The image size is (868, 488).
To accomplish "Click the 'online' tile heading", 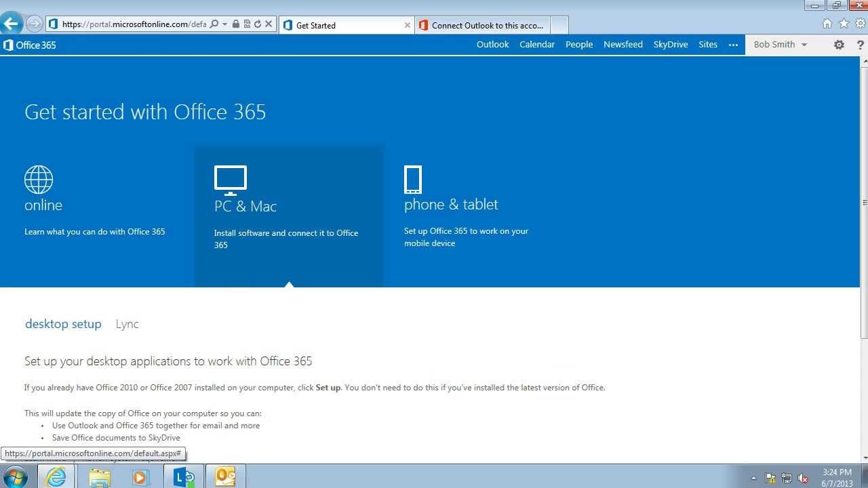I will 43,205.
